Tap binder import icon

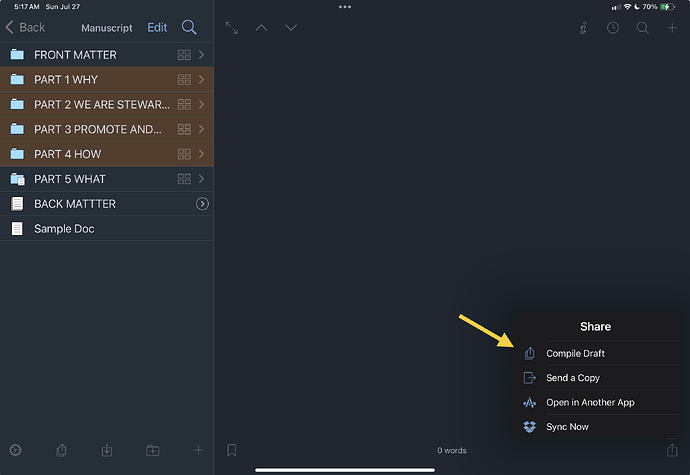click(x=107, y=450)
